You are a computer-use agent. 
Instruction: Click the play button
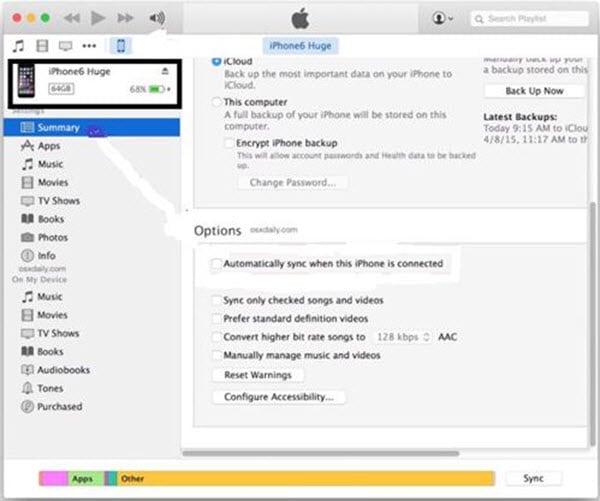(98, 18)
